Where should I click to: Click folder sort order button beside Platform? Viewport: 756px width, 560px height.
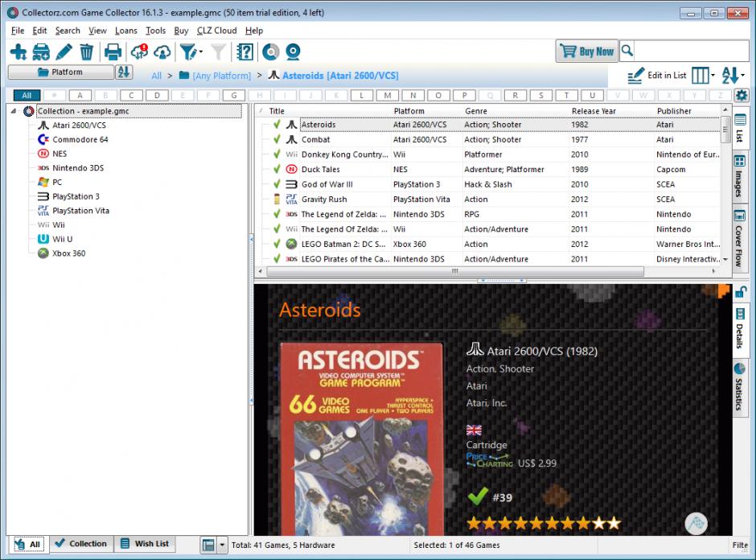click(x=124, y=72)
